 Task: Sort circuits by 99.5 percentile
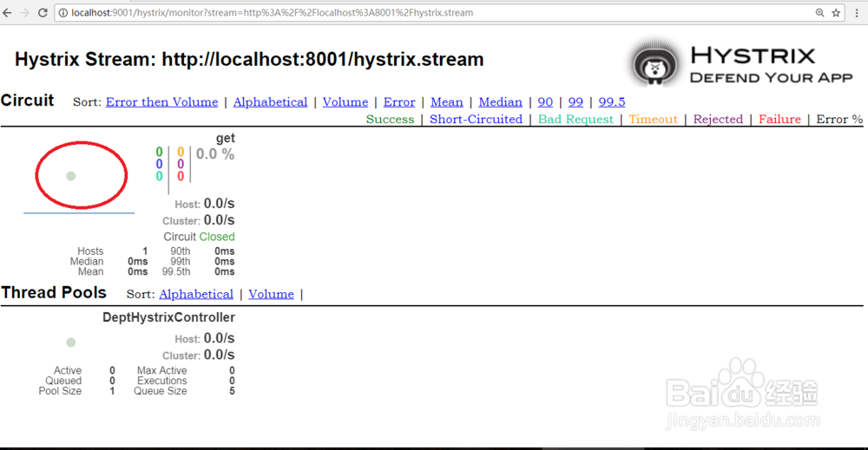tap(612, 102)
